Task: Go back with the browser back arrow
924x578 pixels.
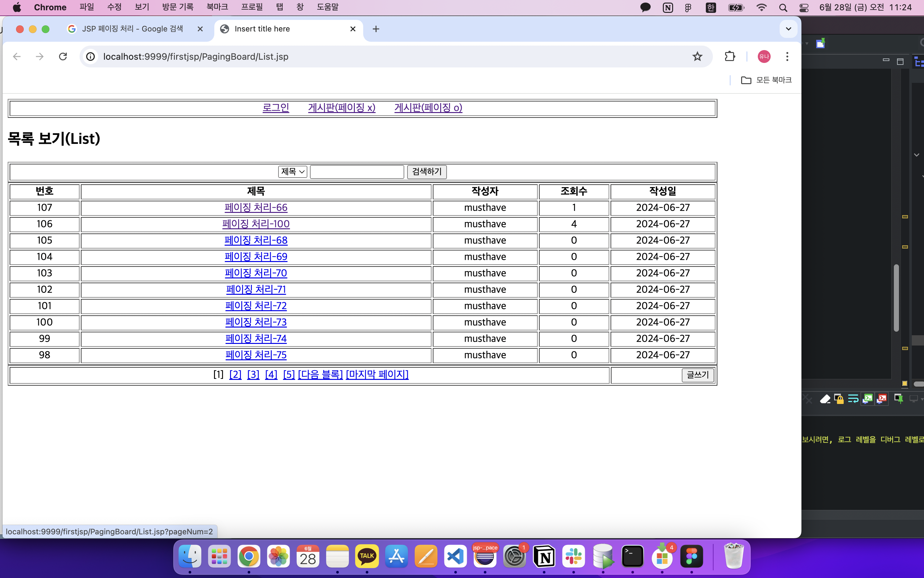Action: (x=17, y=57)
